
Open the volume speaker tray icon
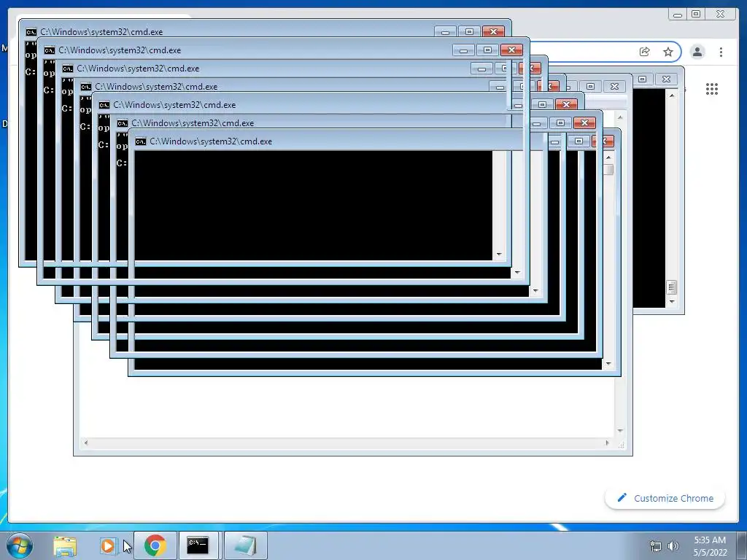673,546
